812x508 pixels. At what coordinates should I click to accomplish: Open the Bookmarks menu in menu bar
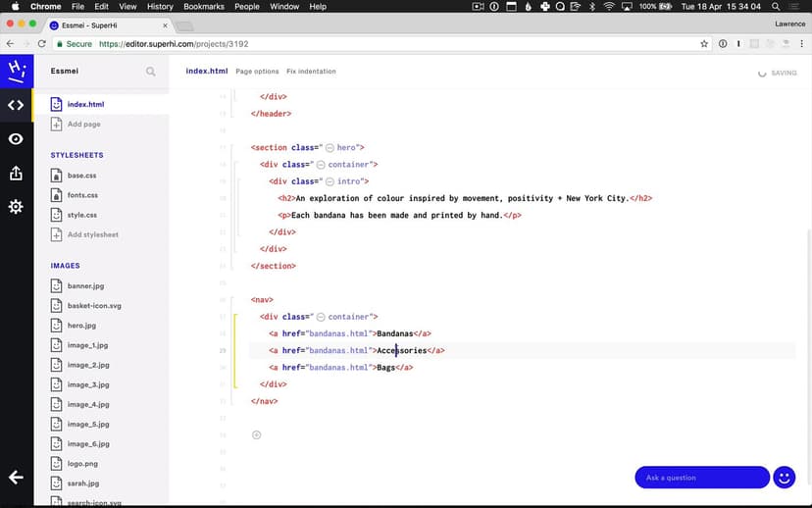pyautogui.click(x=204, y=7)
